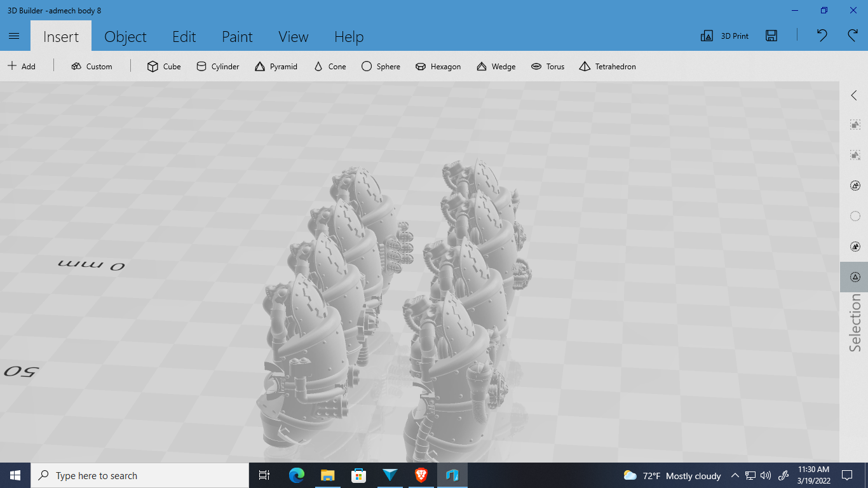Screen dimensions: 868x488
Task: Insert a Cylinder shape
Action: (217, 66)
